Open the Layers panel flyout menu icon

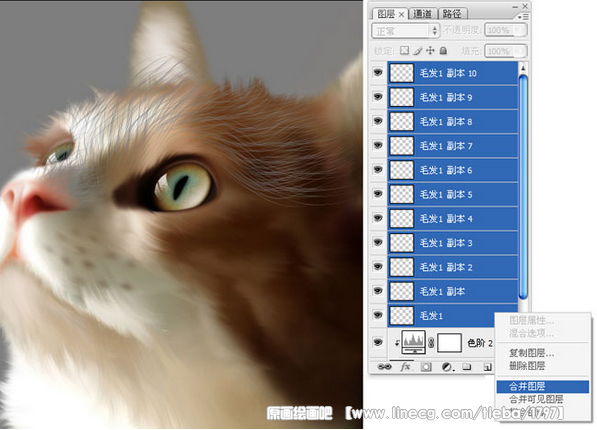(x=523, y=17)
